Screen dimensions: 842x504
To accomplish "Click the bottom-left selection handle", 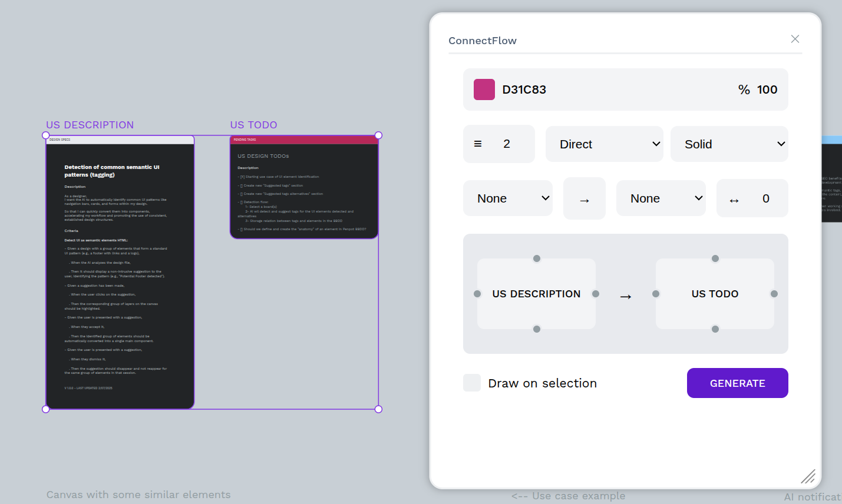I will 46,409.
